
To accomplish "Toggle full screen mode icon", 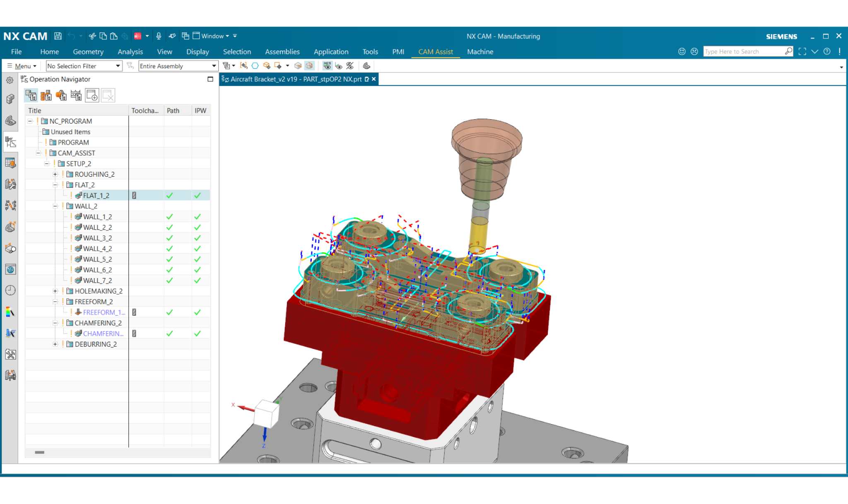I will [x=802, y=51].
